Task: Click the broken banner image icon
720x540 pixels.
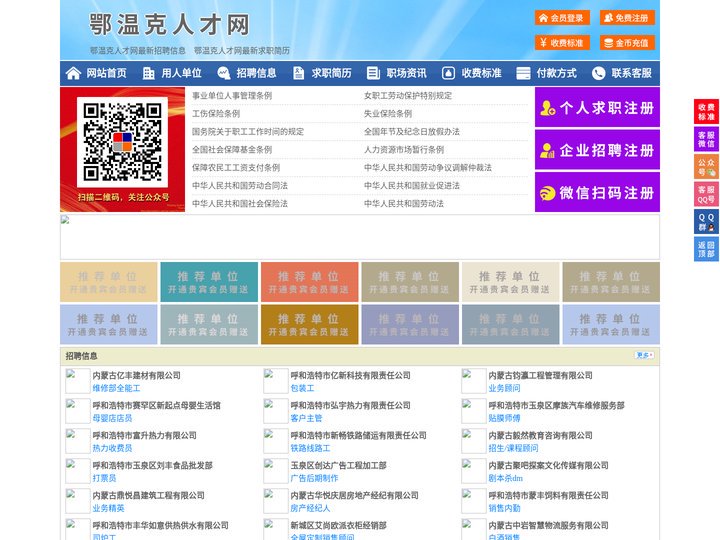Action: tap(65, 220)
